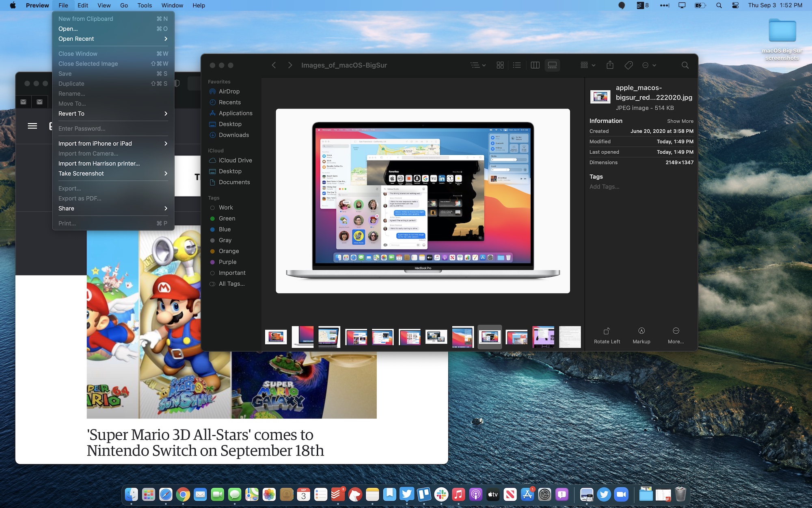Click the Tags/Annotate icon in toolbar
812x508 pixels.
point(628,65)
